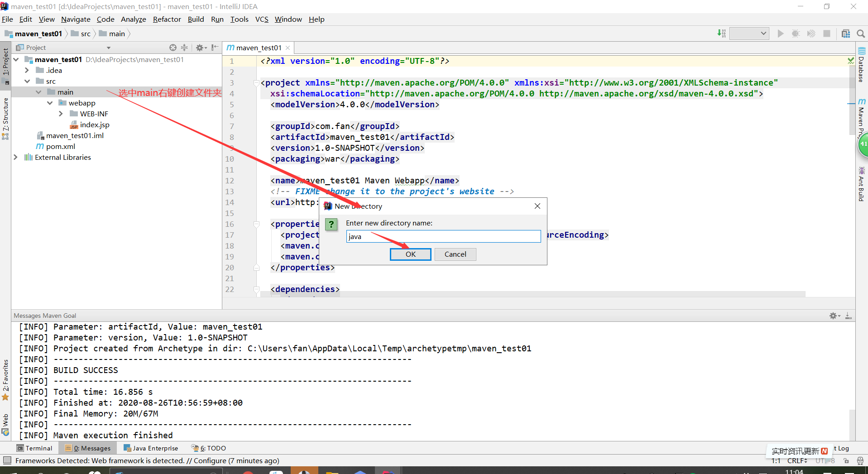The height and width of the screenshot is (474, 868).
Task: Click the CRLF line separator status item
Action: 797,461
